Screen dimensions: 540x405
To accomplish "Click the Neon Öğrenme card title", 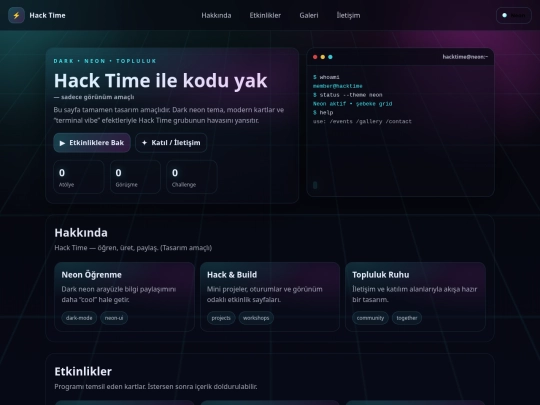I will click(x=92, y=275).
